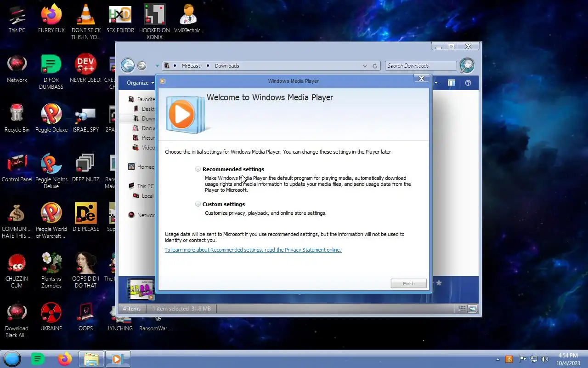Launch Peggle World of Warcraft shortcut
Screen dimensions: 588x368
pyautogui.click(x=51, y=221)
